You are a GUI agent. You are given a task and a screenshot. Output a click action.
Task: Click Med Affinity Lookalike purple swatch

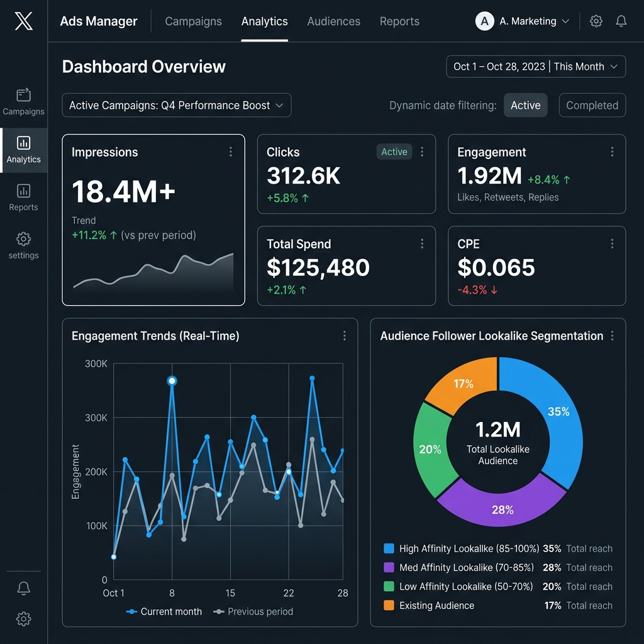(389, 568)
